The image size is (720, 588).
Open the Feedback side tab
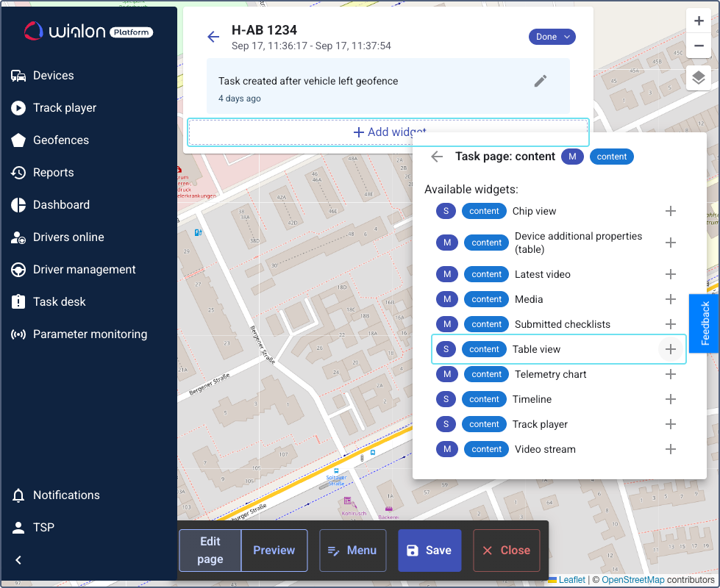[705, 323]
